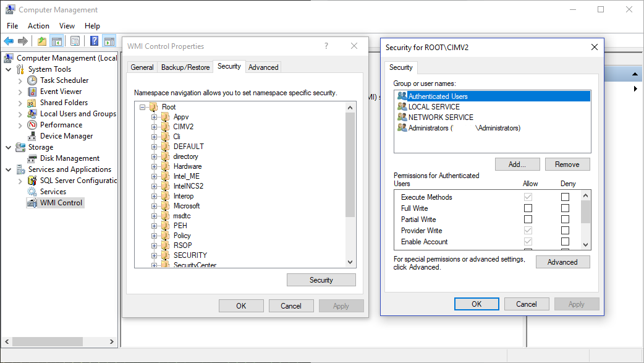The height and width of the screenshot is (363, 644).
Task: Click the Advanced button in Security dialog
Action: pyautogui.click(x=562, y=262)
